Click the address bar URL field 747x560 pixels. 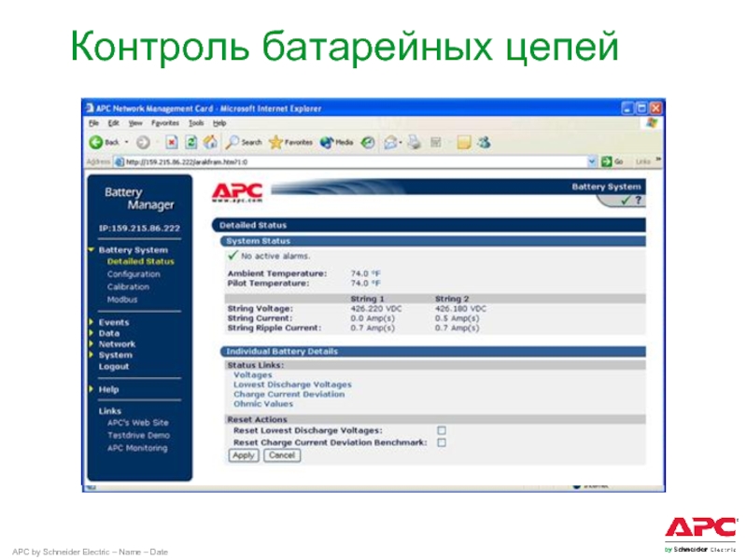coord(355,161)
